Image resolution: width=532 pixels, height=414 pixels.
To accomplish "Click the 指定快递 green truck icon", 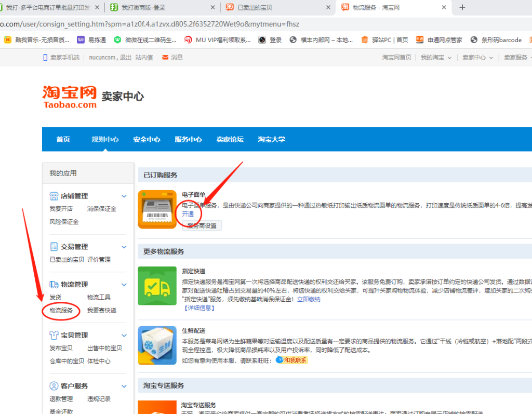I will pos(157,286).
